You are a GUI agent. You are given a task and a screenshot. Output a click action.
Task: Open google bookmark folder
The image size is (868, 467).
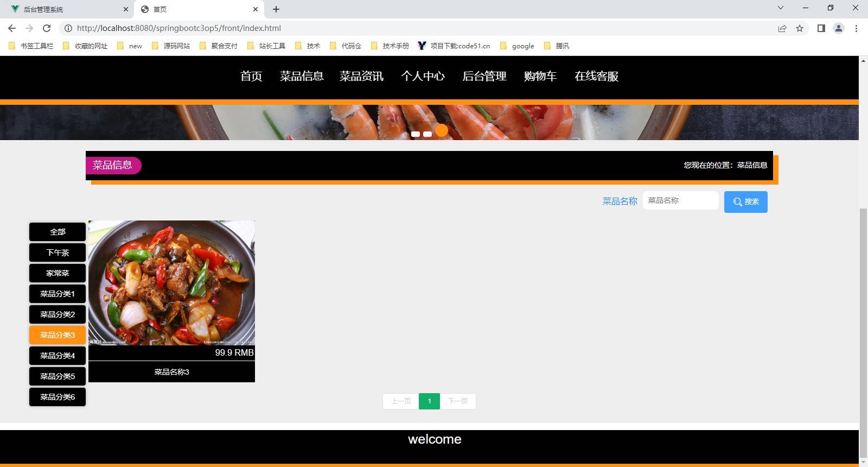pos(517,46)
